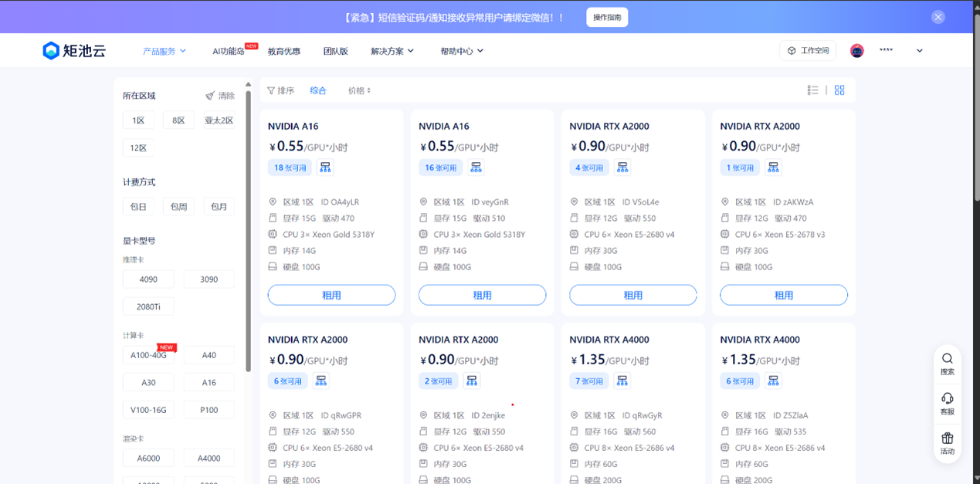980x484 pixels.
Task: Filter by A40 GPU model
Action: point(209,355)
